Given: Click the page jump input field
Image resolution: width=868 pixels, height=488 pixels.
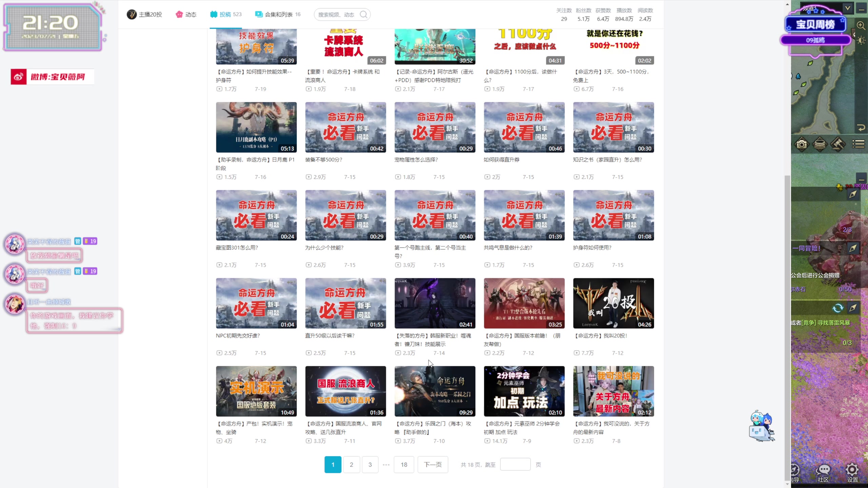Looking at the screenshot, I should point(515,465).
